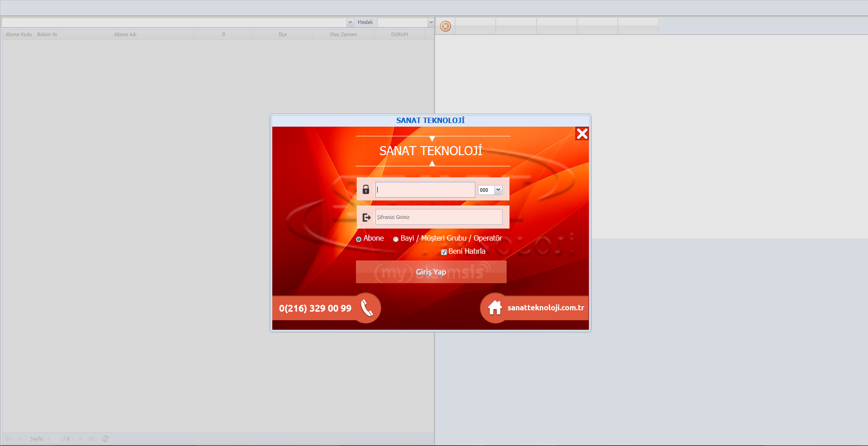The width and height of the screenshot is (868, 446).
Task: Sort by İlçe column header
Action: tap(283, 34)
